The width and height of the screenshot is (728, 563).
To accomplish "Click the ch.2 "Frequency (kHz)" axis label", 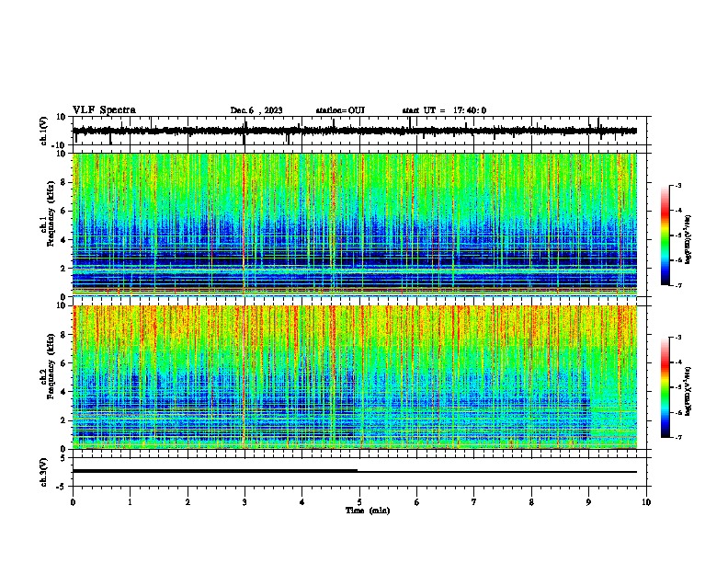I will [x=51, y=366].
